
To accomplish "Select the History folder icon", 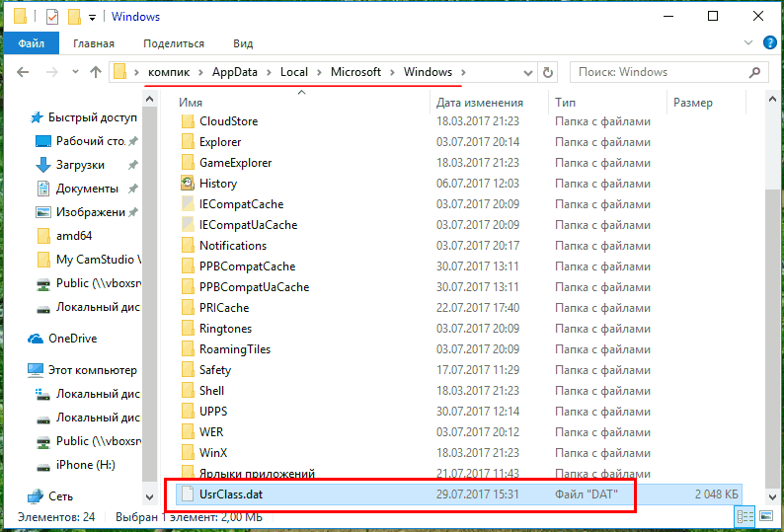I will 188,184.
